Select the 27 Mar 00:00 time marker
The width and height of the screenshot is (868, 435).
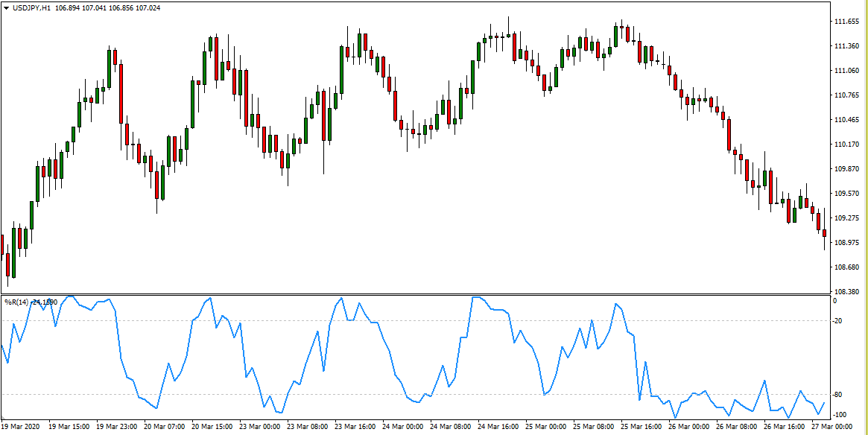pos(831,428)
